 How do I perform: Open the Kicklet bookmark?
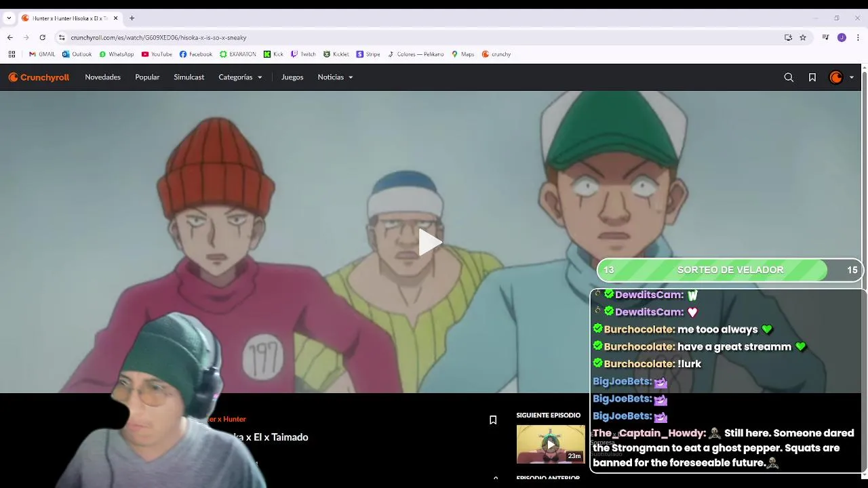click(336, 54)
